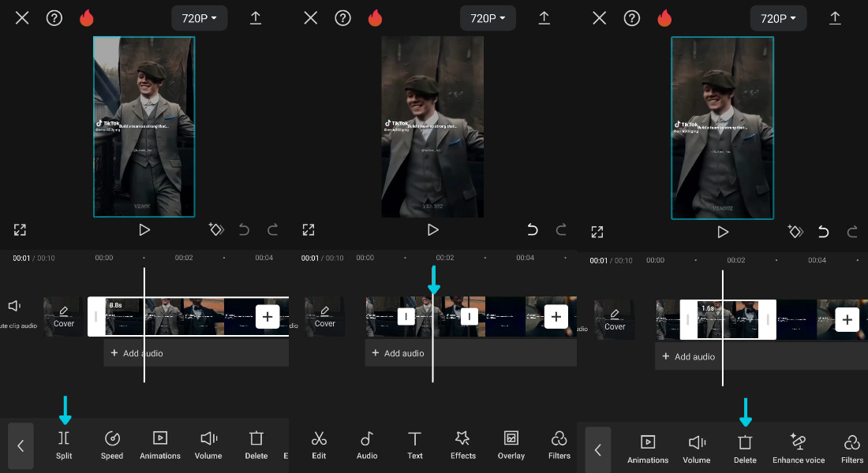Open Overlay tool in middle panel
The width and height of the screenshot is (868, 473).
(x=511, y=445)
